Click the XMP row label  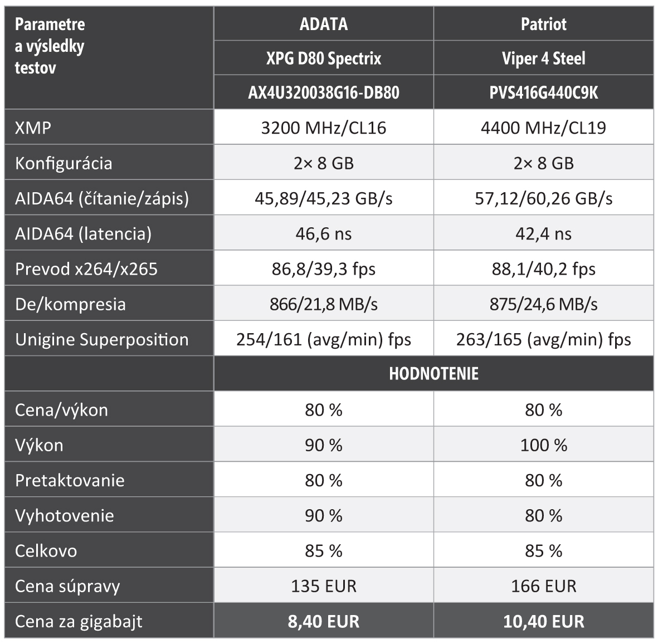pyautogui.click(x=33, y=128)
